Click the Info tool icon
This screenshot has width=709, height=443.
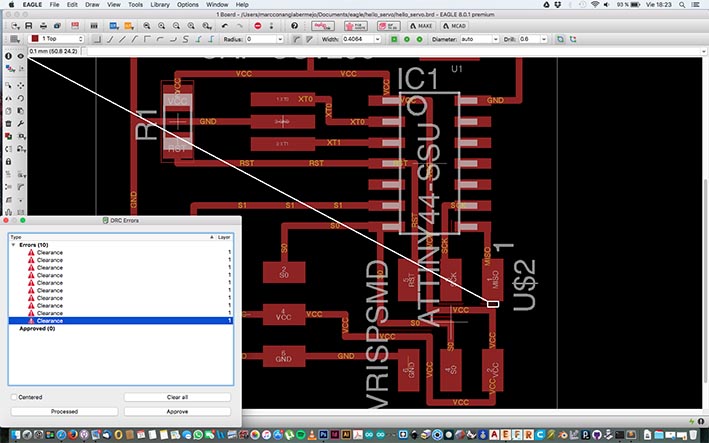point(8,56)
